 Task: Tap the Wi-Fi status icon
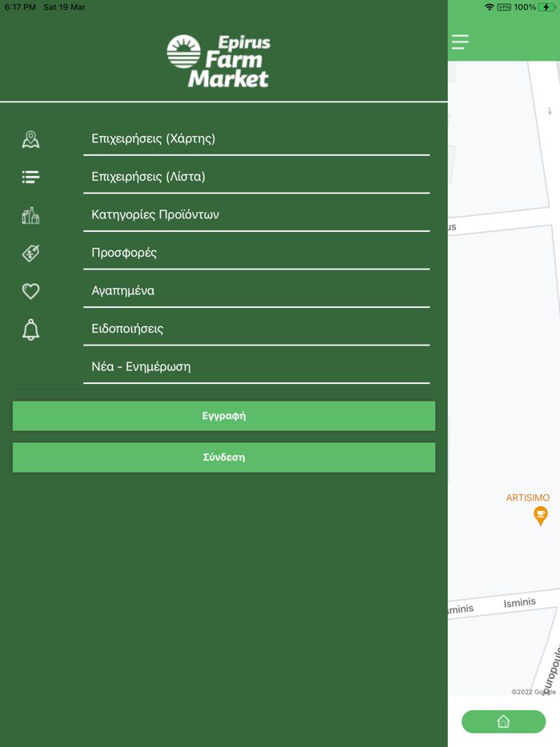[489, 7]
